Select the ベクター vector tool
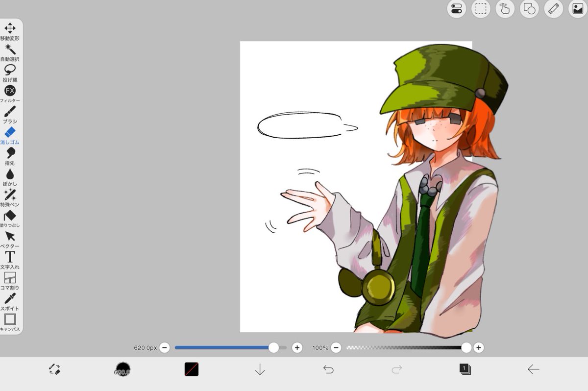Viewport: 588px width, 391px height. coord(10,239)
